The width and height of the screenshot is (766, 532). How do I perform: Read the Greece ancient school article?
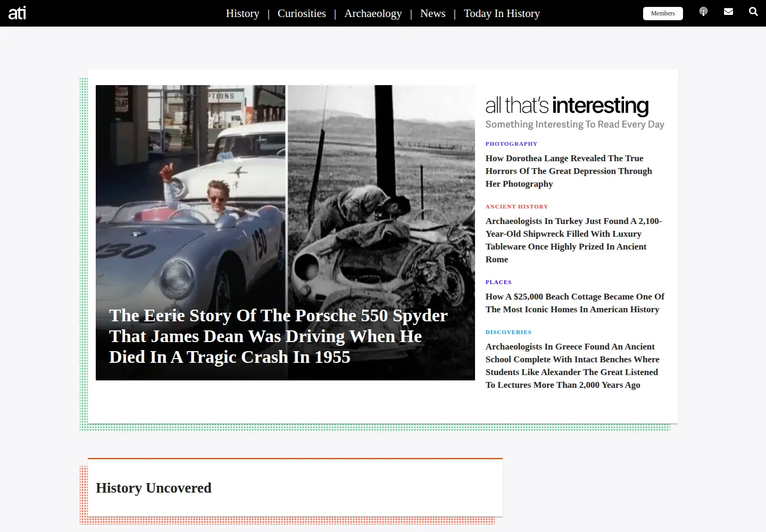[572, 365]
